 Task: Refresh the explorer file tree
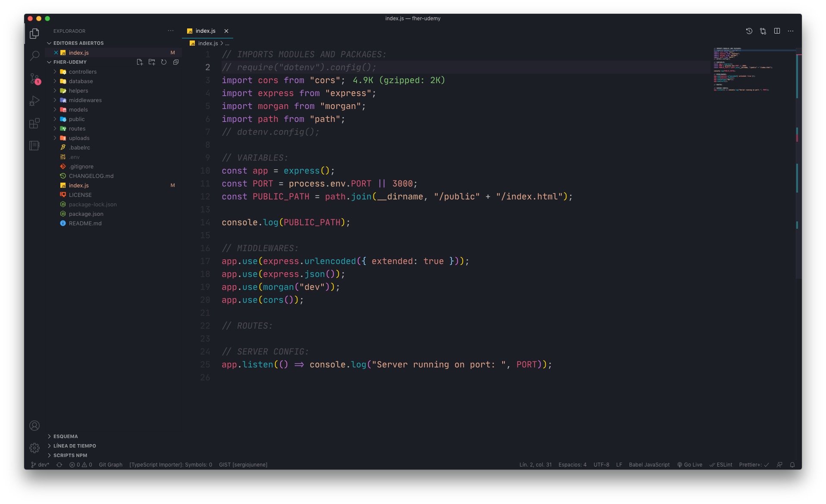pyautogui.click(x=164, y=62)
